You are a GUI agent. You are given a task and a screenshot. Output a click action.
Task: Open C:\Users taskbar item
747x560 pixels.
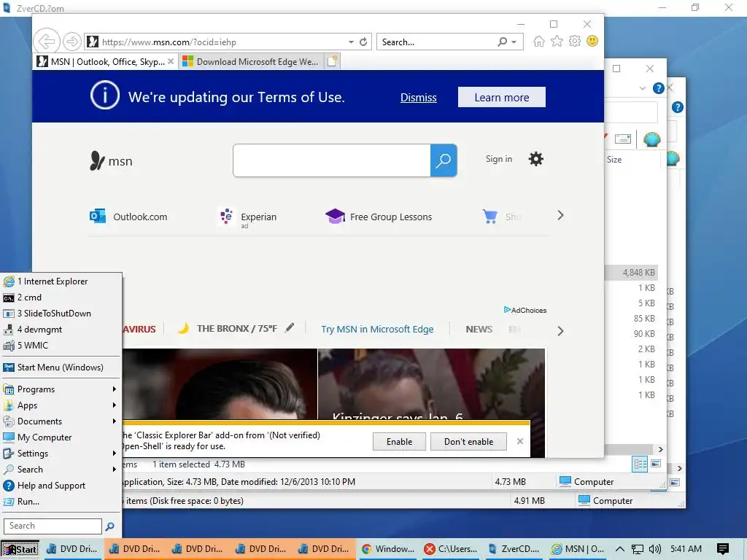click(451, 549)
